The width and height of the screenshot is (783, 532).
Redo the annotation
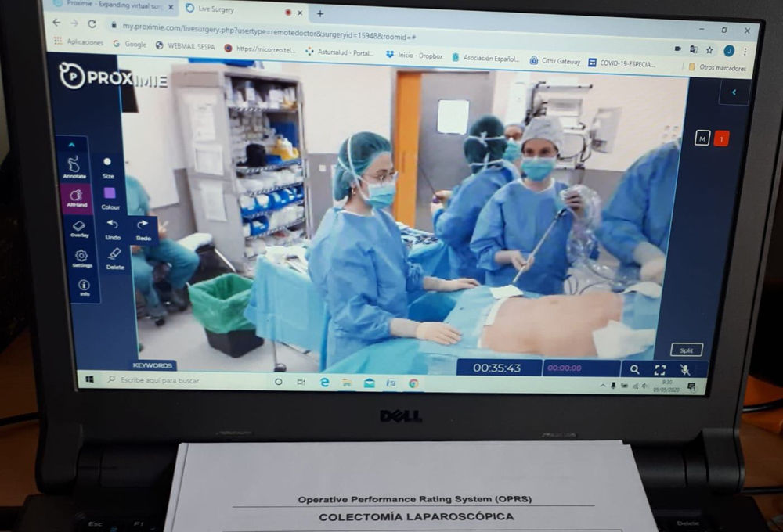(143, 228)
